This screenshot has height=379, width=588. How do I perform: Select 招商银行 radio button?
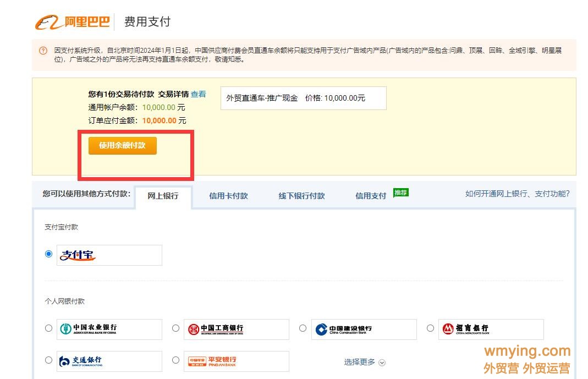431,328
